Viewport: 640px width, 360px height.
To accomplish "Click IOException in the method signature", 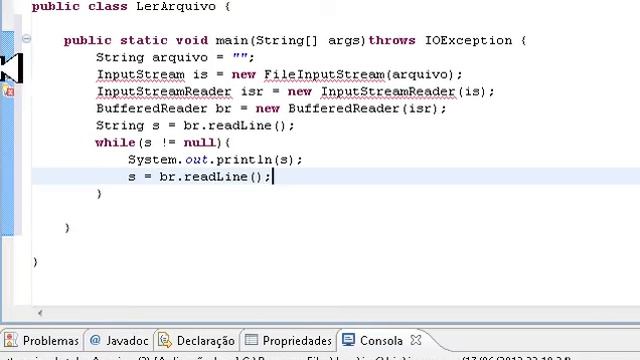I will (x=468, y=40).
